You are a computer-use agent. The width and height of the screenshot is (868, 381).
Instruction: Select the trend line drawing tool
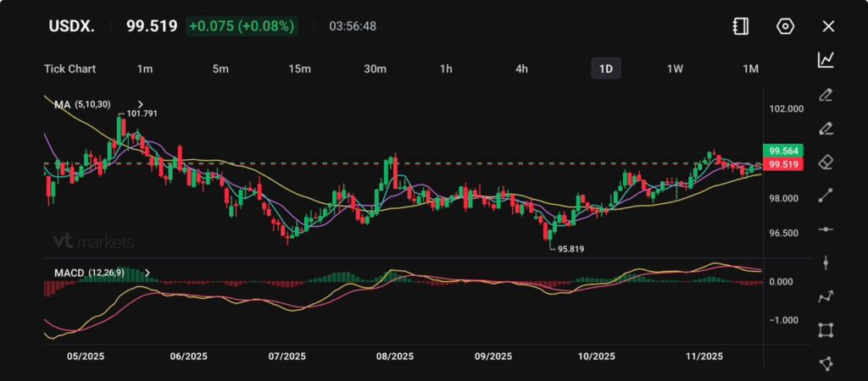[825, 196]
